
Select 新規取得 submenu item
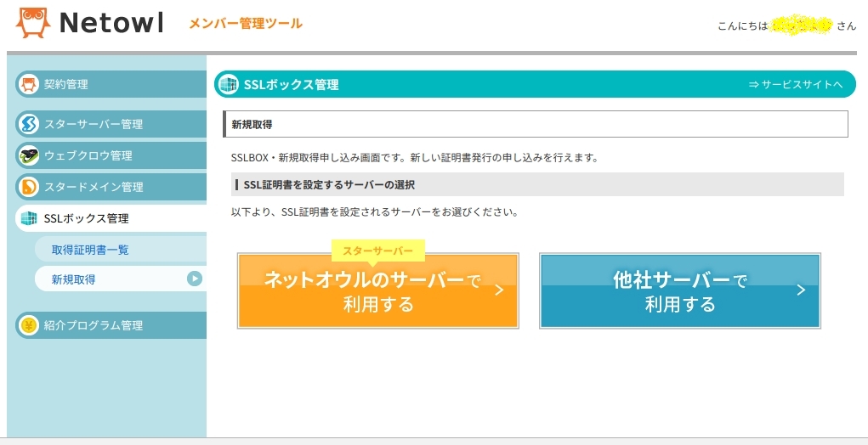coord(121,279)
